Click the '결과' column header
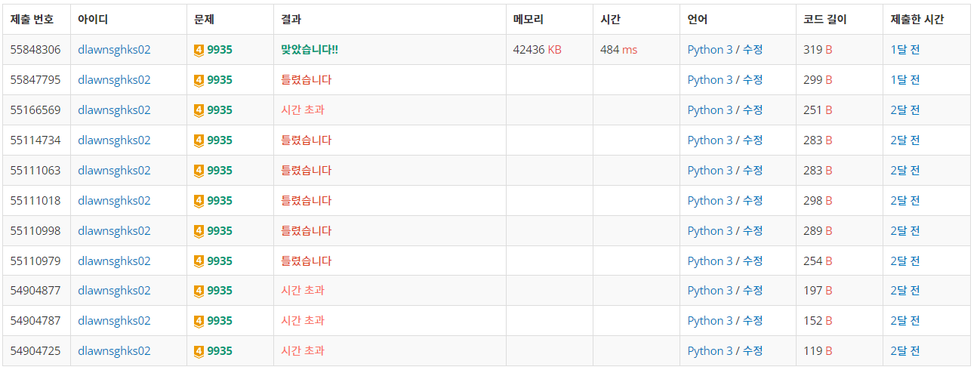This screenshot has height=370, width=980. coord(291,20)
